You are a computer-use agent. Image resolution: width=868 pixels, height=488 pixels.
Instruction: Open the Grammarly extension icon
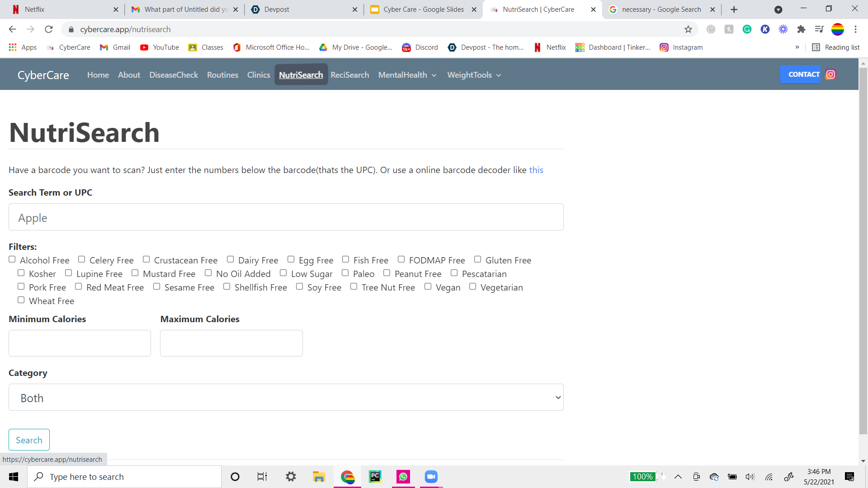(747, 29)
